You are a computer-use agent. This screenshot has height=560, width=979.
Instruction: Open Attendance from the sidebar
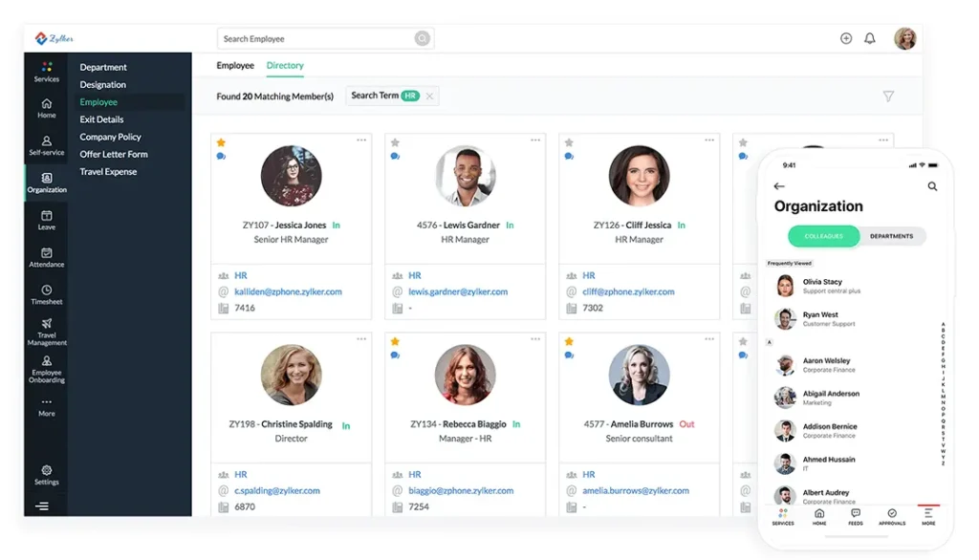tap(46, 257)
